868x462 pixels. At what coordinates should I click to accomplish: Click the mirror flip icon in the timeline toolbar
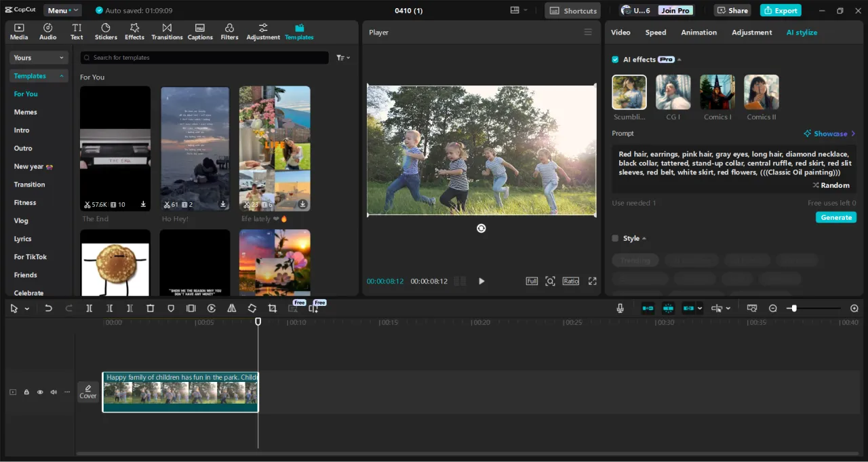pyautogui.click(x=232, y=308)
